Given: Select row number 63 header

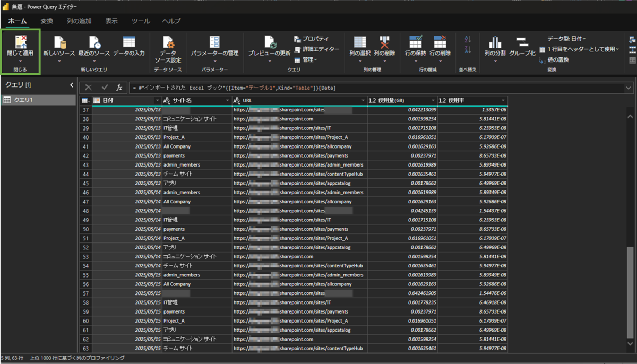Looking at the screenshot, I should tap(85, 349).
